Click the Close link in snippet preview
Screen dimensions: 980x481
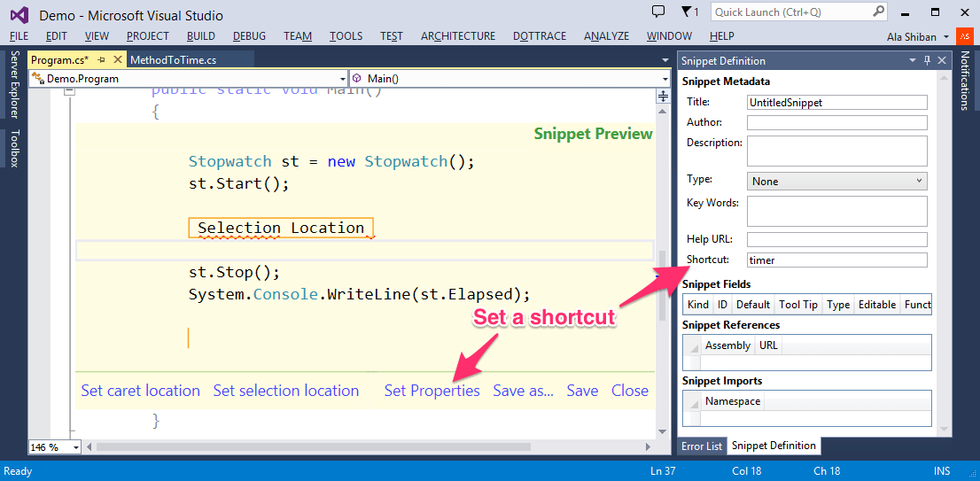pos(630,391)
